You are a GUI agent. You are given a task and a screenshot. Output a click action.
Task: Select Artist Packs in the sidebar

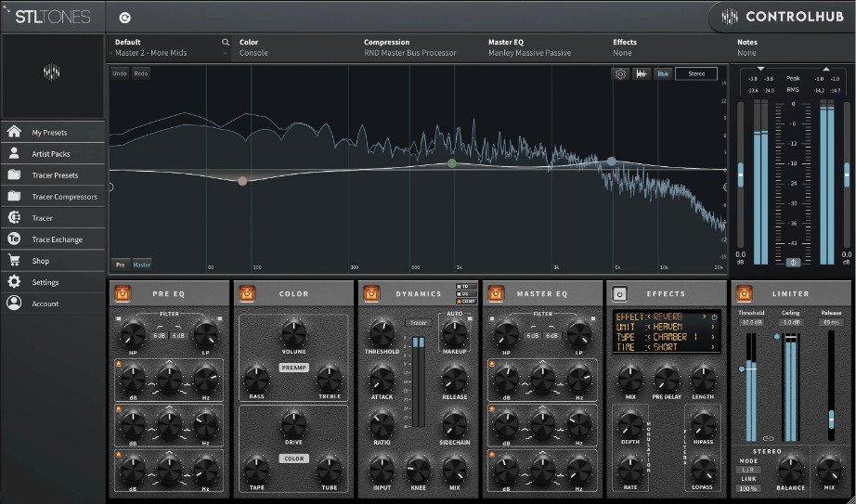click(x=14, y=153)
